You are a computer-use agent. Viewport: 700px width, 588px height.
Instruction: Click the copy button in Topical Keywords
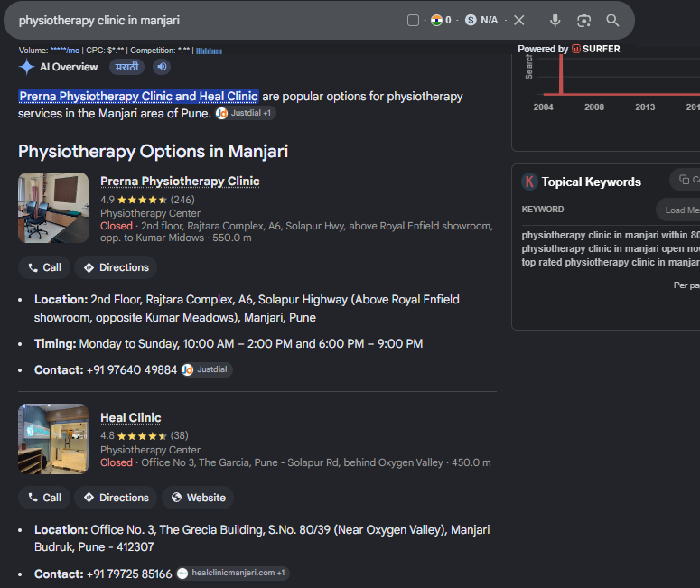pos(685,180)
